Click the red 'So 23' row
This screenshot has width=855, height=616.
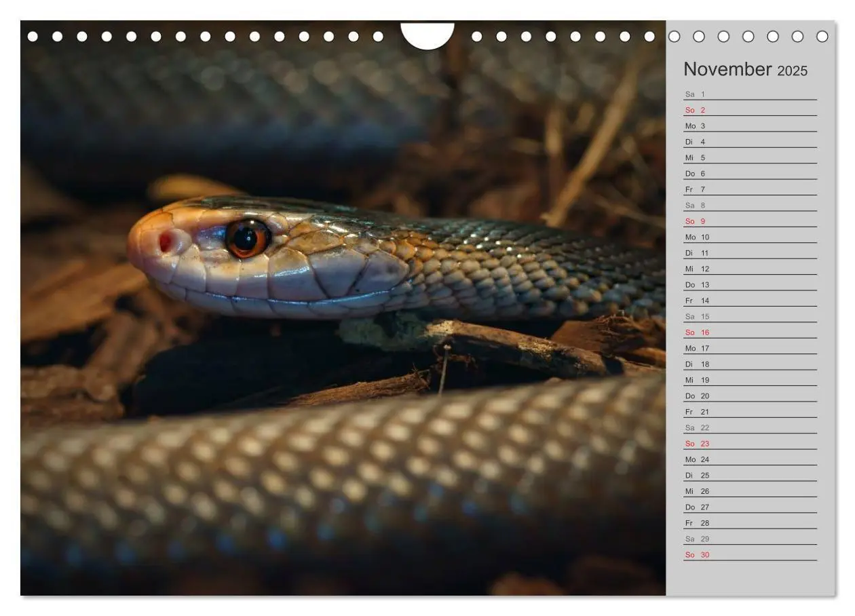coord(750,444)
